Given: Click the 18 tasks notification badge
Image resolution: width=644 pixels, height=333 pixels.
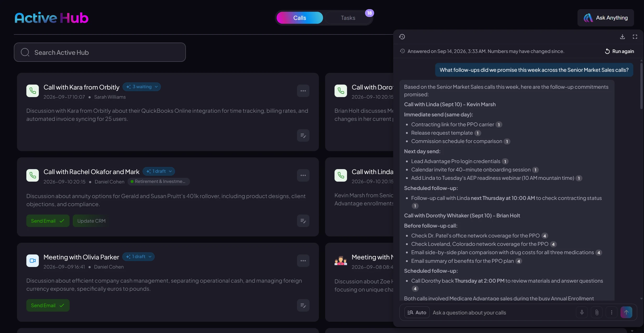Looking at the screenshot, I should coord(369,13).
